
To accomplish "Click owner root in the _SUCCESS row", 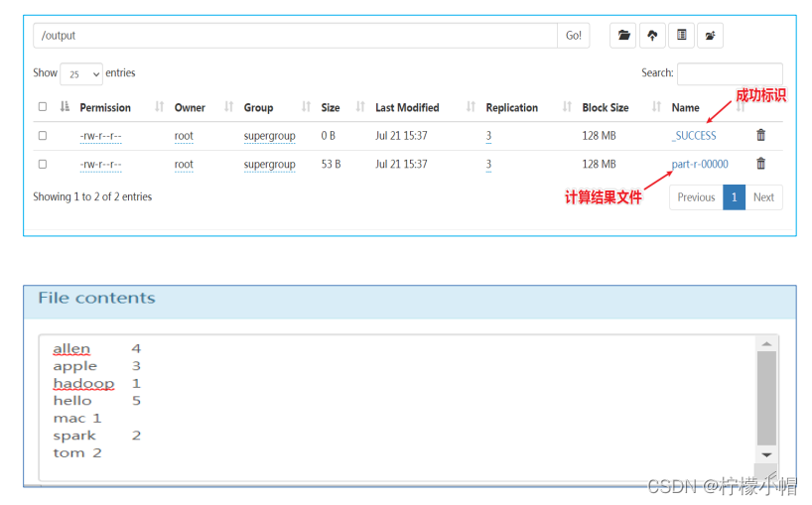I will point(184,136).
